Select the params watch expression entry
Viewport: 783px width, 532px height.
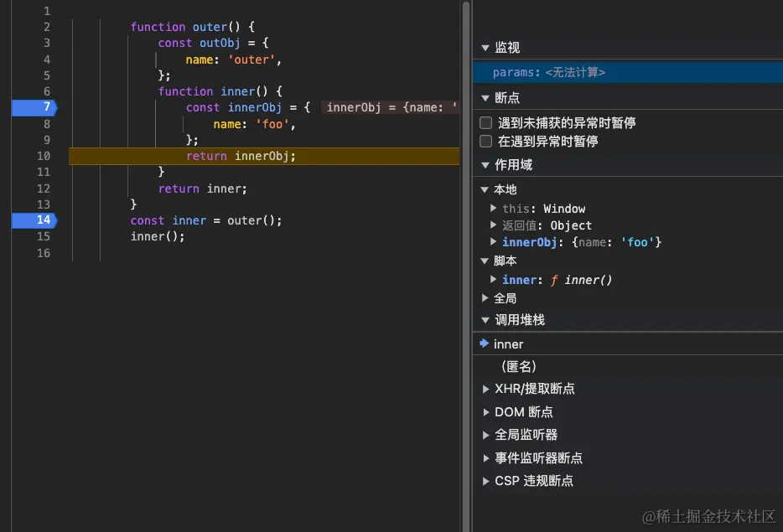click(545, 72)
